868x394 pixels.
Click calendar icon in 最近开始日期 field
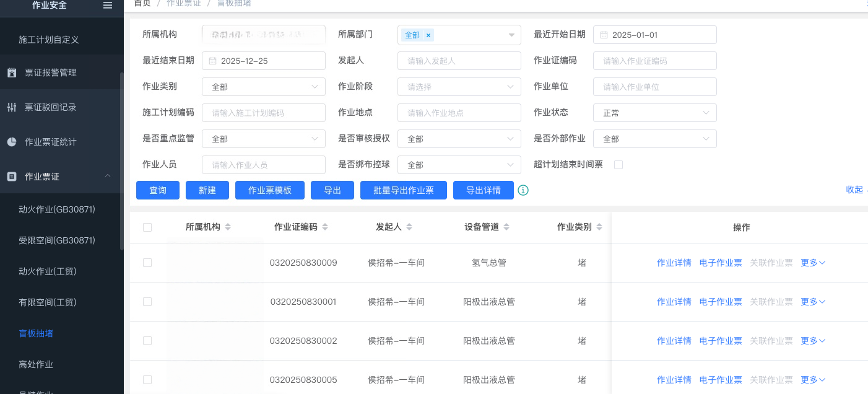(x=604, y=35)
